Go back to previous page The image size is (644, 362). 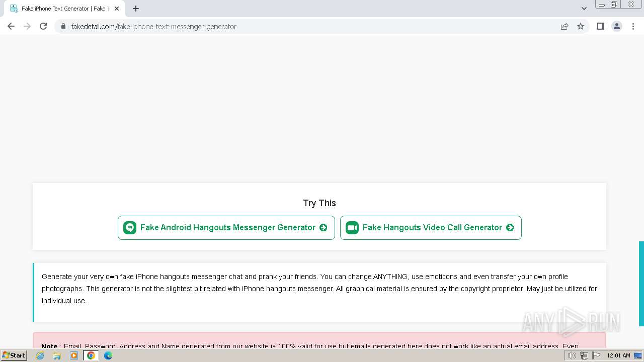[x=11, y=26]
